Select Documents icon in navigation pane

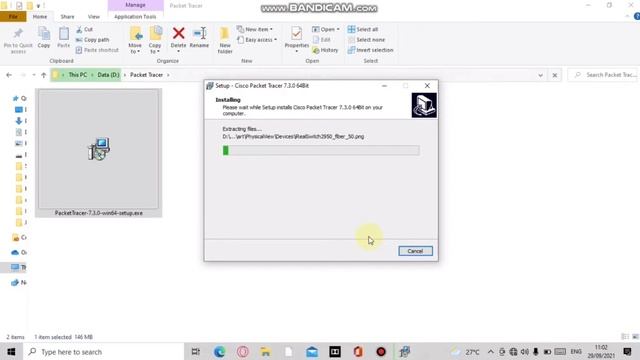(x=19, y=132)
